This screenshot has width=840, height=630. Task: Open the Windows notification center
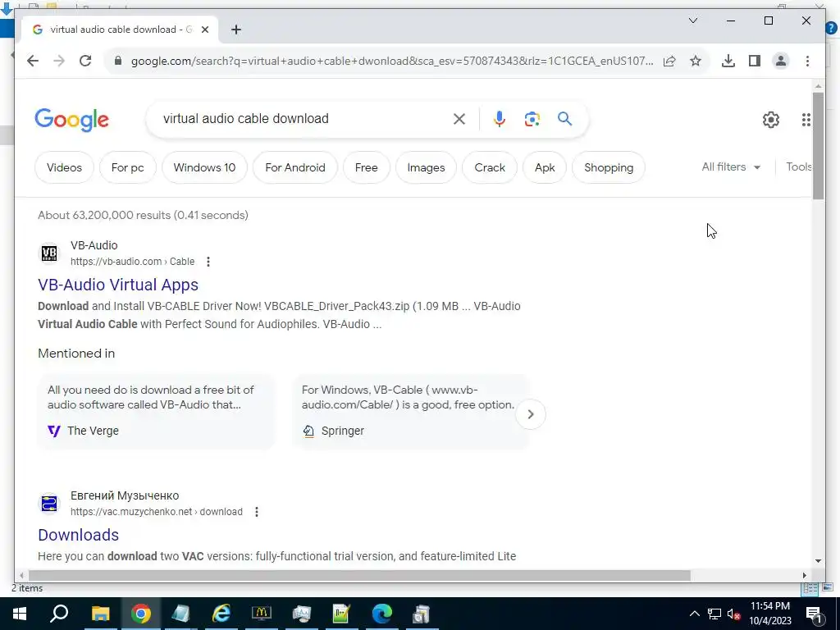point(814,614)
